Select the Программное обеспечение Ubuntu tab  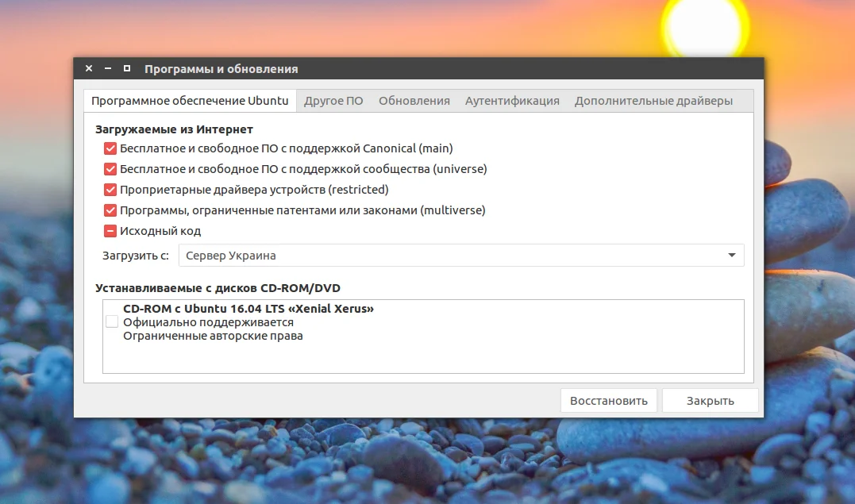click(190, 101)
